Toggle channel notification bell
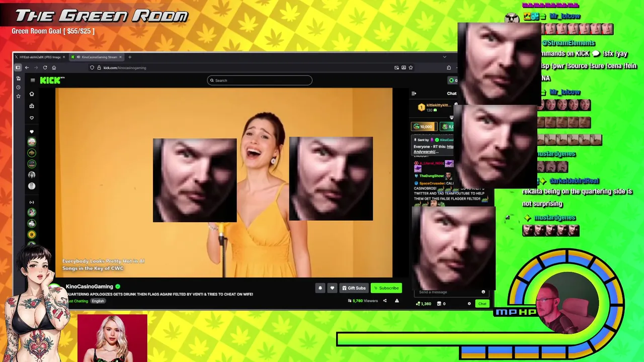Image resolution: width=644 pixels, height=362 pixels. tap(320, 288)
